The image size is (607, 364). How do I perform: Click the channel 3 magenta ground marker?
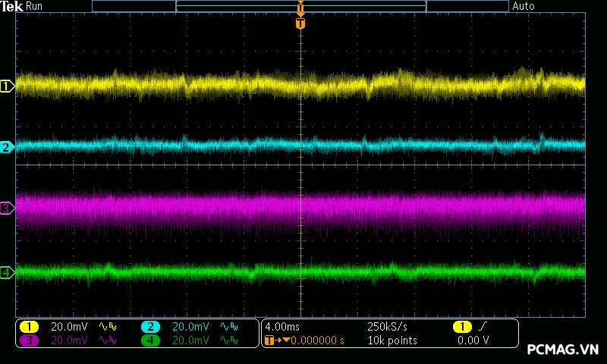(x=6, y=208)
